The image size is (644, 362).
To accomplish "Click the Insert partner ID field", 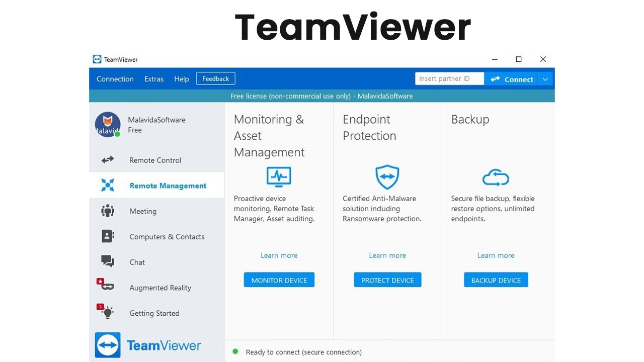I will 449,78.
